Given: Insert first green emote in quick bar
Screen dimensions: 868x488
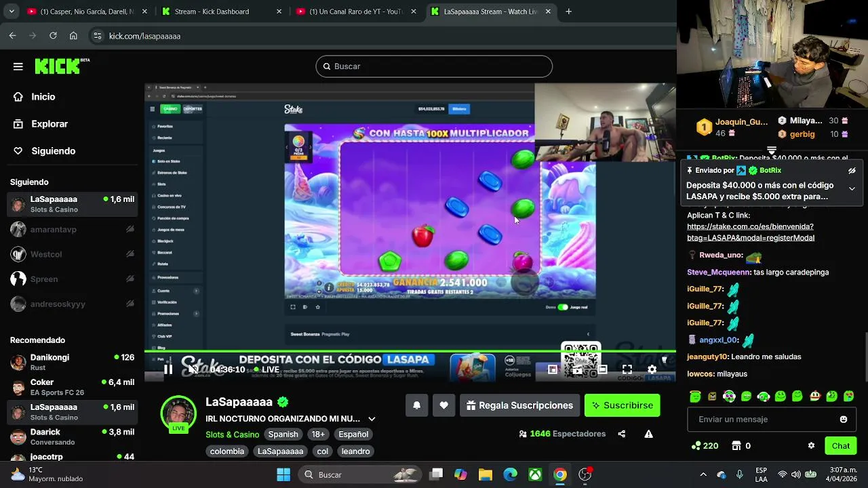Looking at the screenshot, I should (x=695, y=396).
